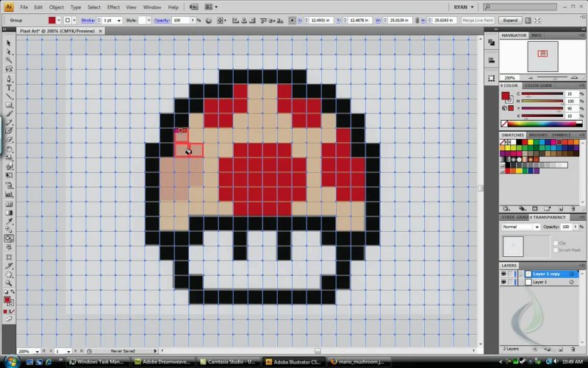
Task: Select the Eraser tool
Action: click(x=9, y=140)
